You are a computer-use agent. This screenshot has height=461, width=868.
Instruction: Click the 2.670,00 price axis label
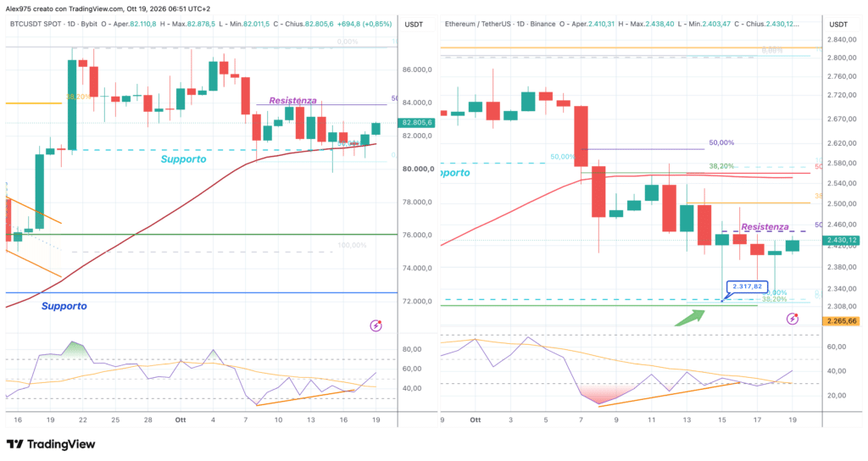click(x=842, y=119)
